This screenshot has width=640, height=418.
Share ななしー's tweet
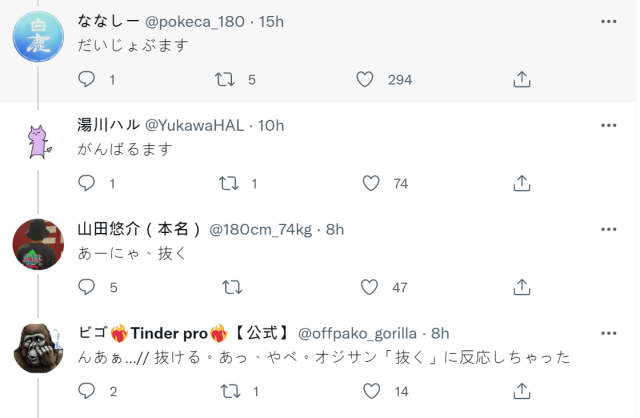[521, 79]
